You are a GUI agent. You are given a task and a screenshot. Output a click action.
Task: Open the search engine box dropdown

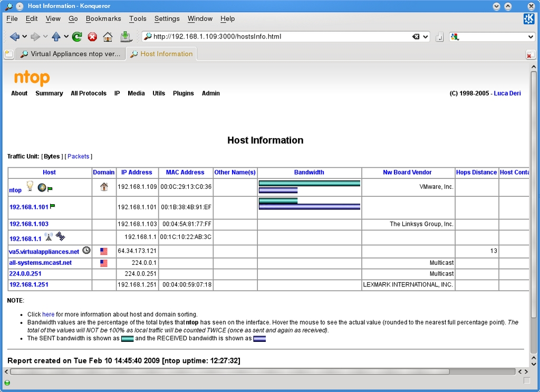[x=531, y=36]
